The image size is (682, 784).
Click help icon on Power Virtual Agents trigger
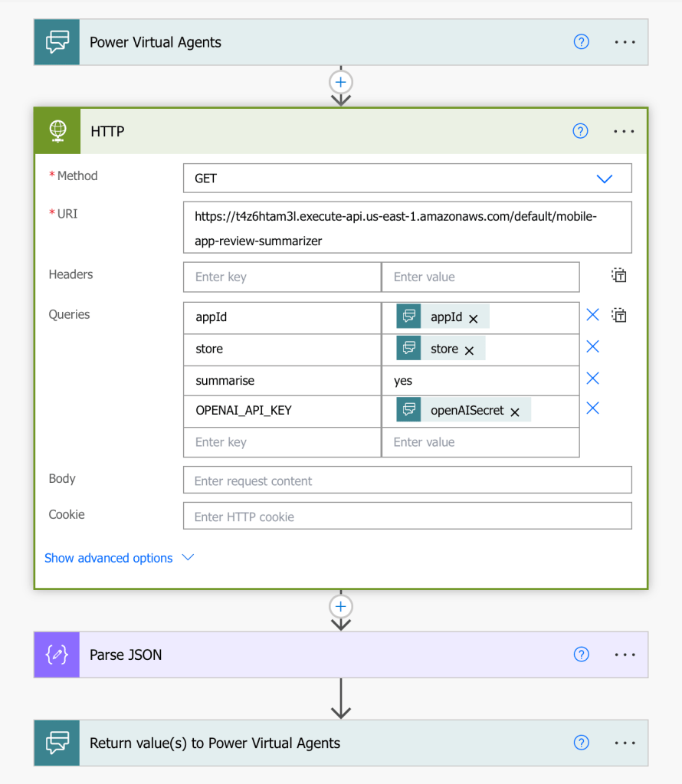point(581,42)
